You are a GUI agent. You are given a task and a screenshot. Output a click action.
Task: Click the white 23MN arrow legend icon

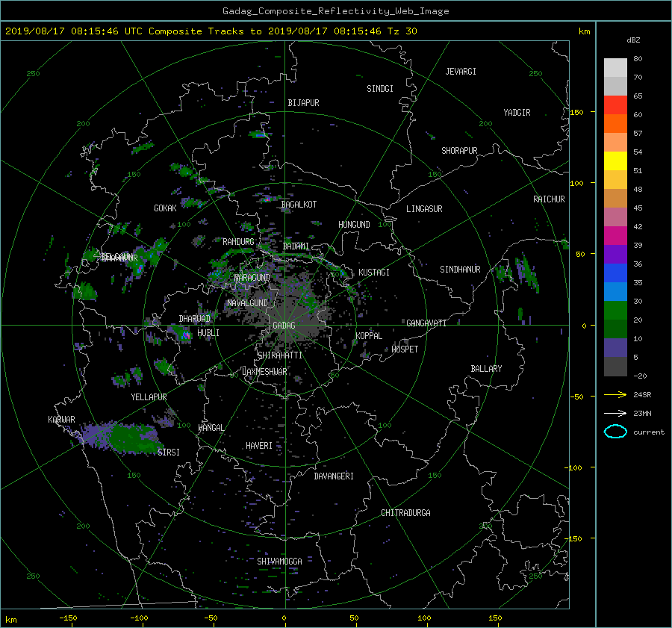tap(615, 413)
